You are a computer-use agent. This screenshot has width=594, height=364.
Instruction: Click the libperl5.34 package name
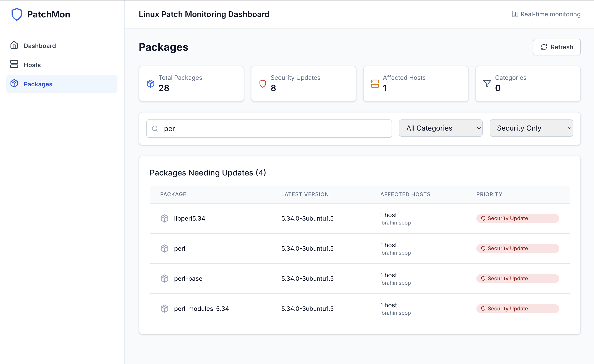coord(190,218)
